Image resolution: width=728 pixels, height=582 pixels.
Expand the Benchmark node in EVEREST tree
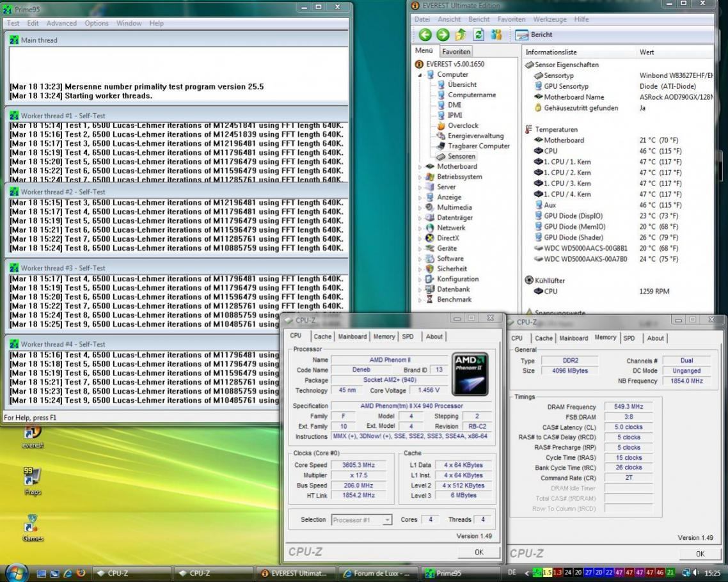click(420, 300)
